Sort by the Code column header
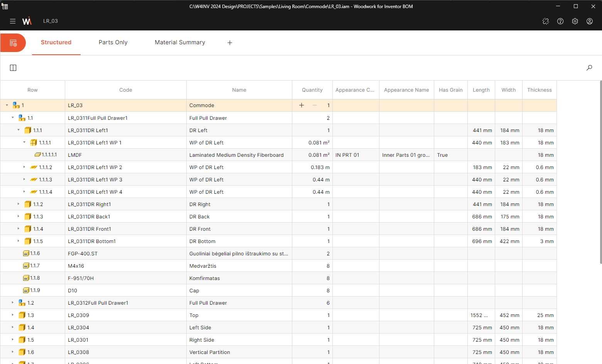The image size is (602, 364). click(x=126, y=90)
